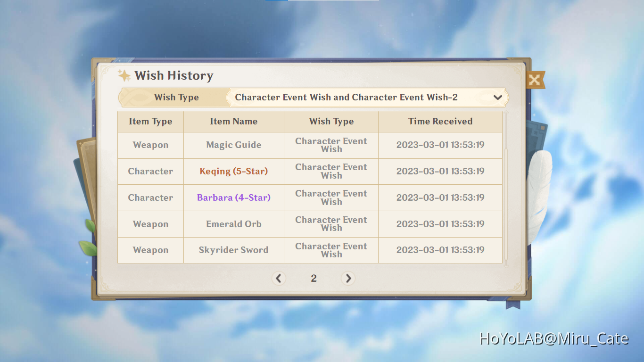Screen dimensions: 644x362
Task: Click the sparkle icon beside Wish History title
Action: click(x=124, y=75)
